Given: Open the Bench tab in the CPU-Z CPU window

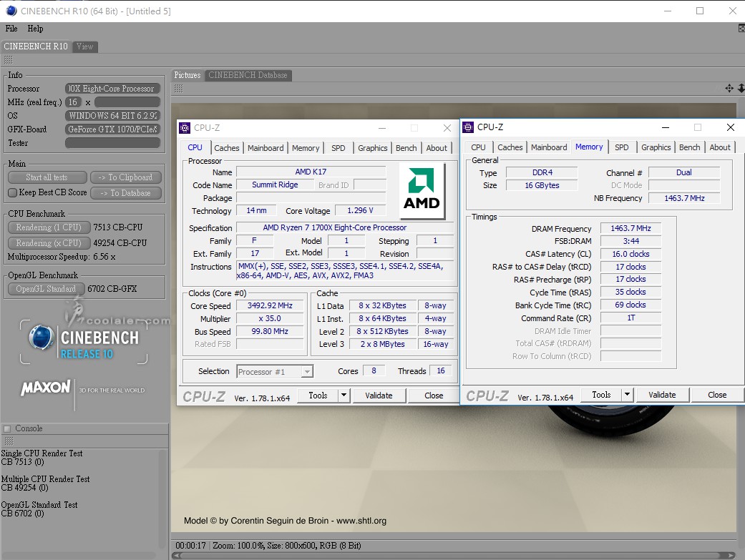Looking at the screenshot, I should point(406,148).
